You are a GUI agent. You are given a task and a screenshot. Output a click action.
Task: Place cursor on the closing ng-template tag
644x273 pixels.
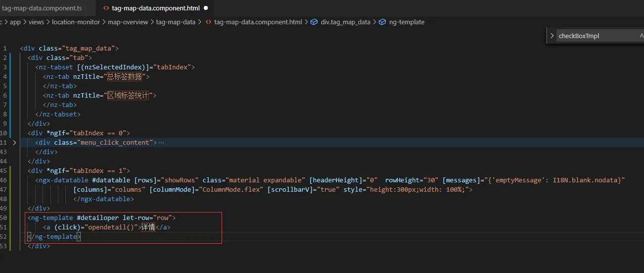point(54,237)
